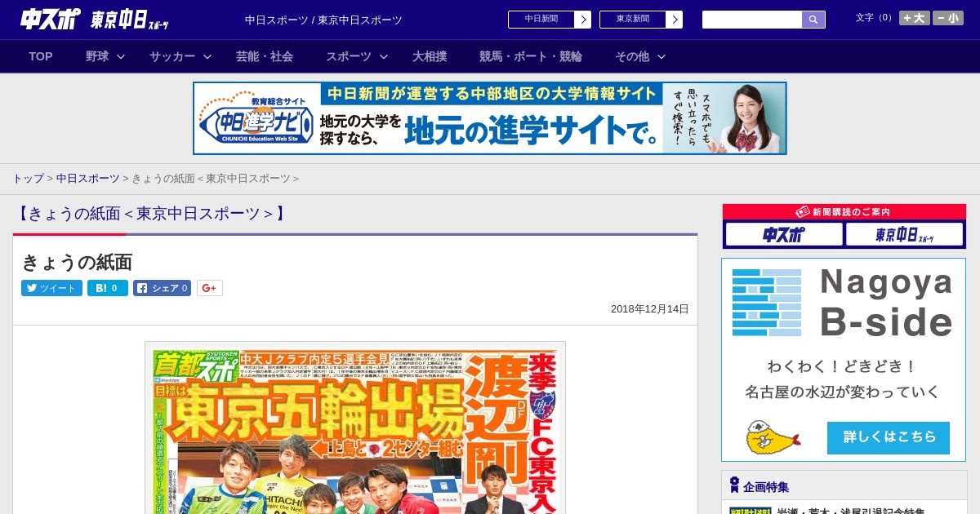
Task: Click the 企画特集 heading
Action: (766, 487)
